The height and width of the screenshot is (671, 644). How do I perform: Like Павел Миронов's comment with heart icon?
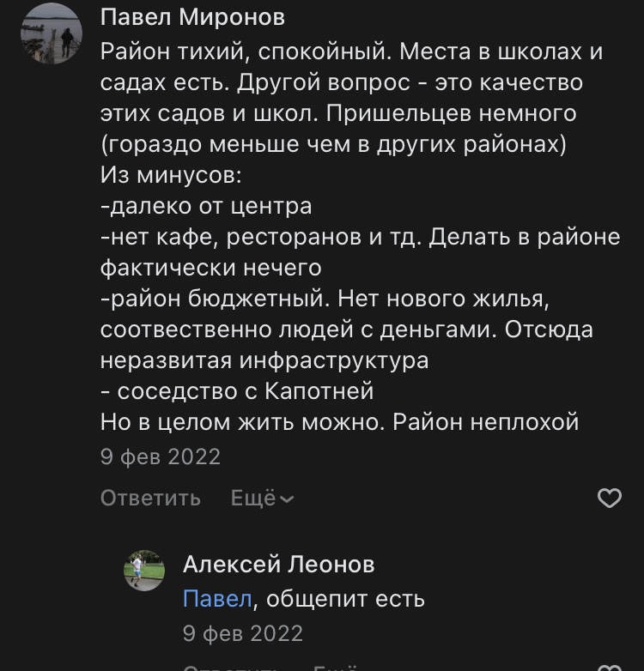click(x=609, y=498)
